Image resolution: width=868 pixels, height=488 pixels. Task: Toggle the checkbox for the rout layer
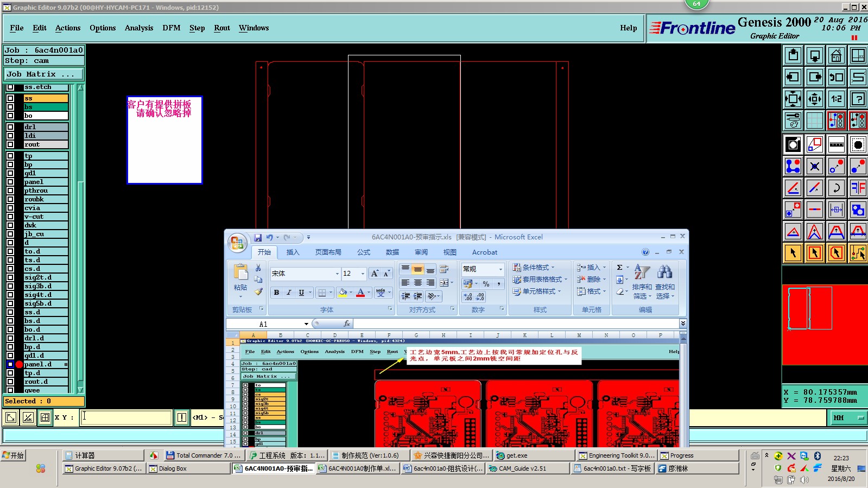coord(10,144)
